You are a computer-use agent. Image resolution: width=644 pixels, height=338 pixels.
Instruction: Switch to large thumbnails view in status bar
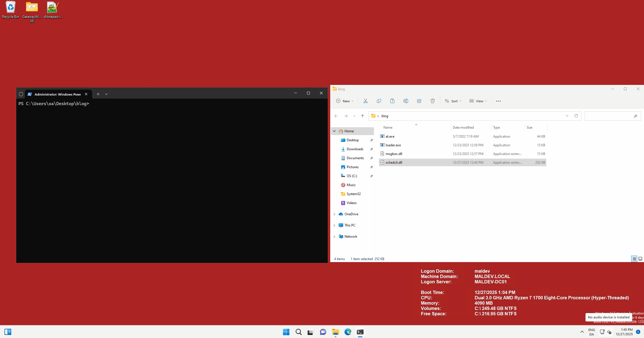click(640, 259)
